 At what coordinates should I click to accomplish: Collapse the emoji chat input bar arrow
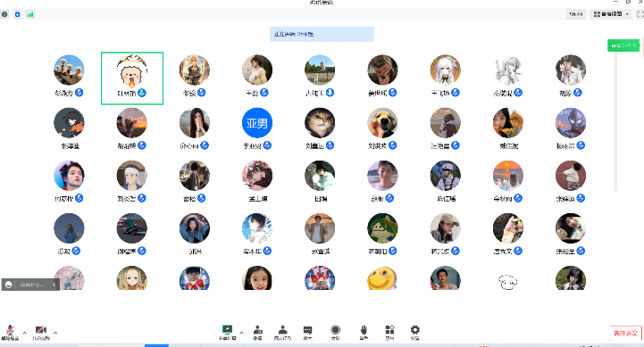tap(54, 285)
